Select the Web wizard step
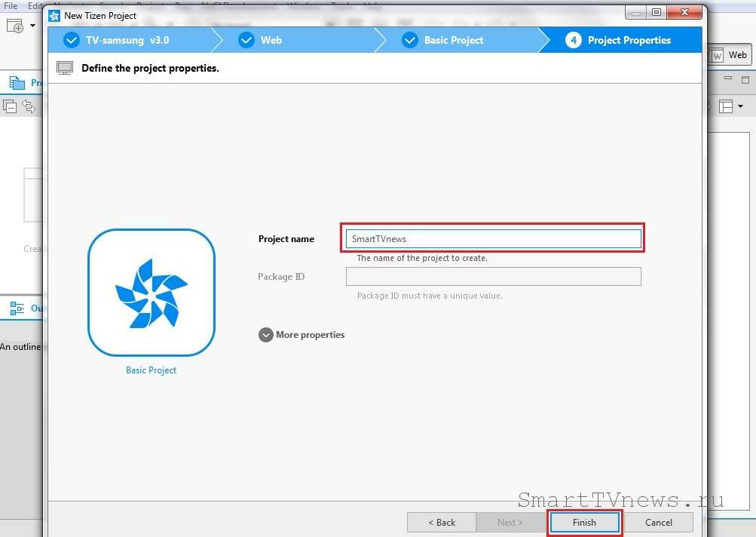Viewport: 756px width, 537px height. pos(270,40)
